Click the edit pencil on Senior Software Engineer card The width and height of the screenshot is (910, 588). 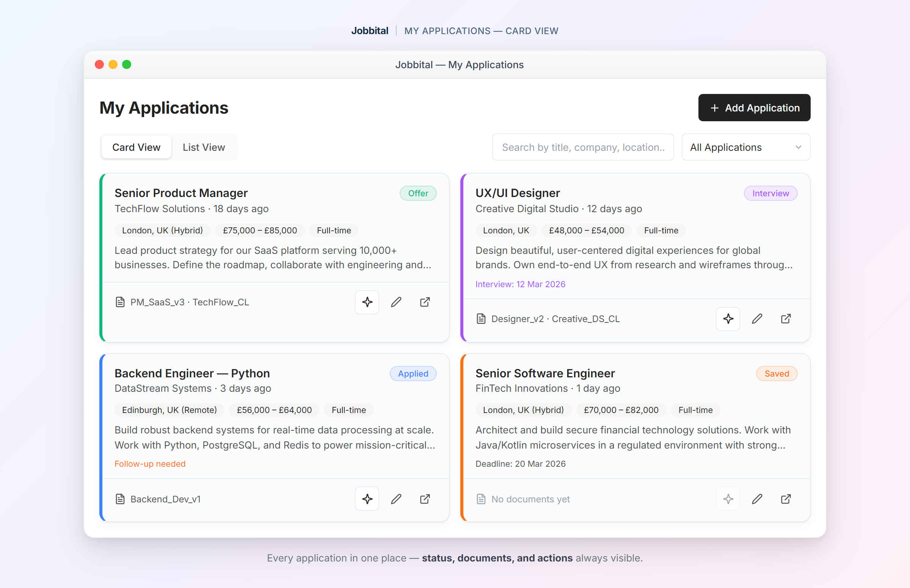pyautogui.click(x=757, y=499)
